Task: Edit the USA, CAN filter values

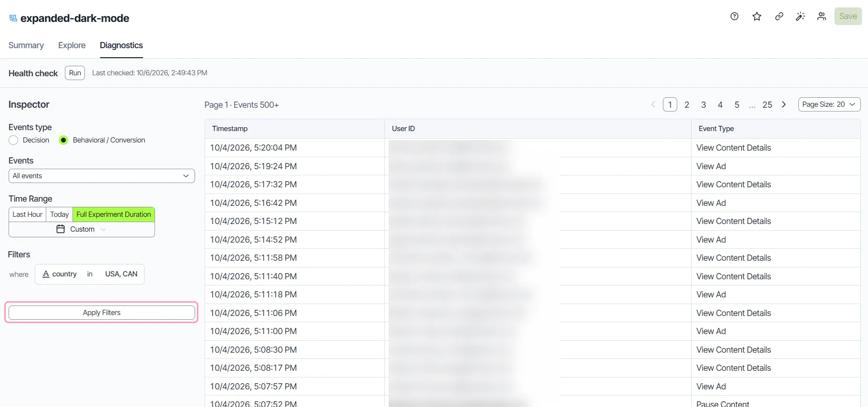Action: click(121, 274)
